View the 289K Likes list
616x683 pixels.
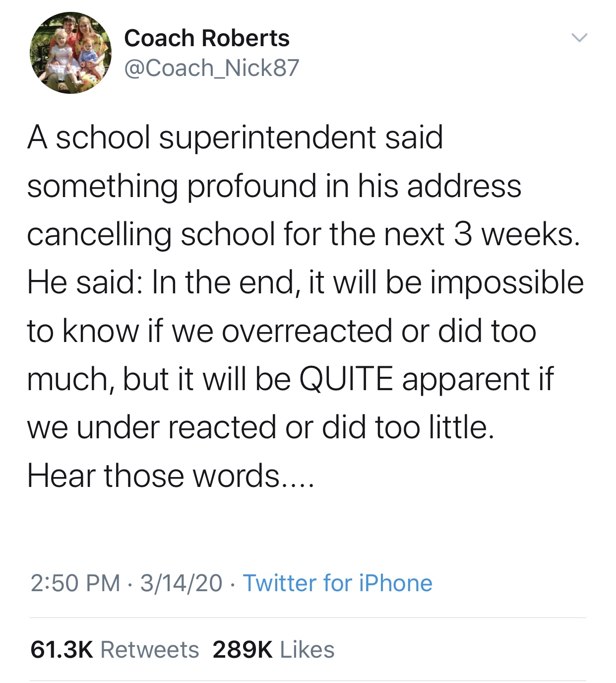tap(273, 649)
